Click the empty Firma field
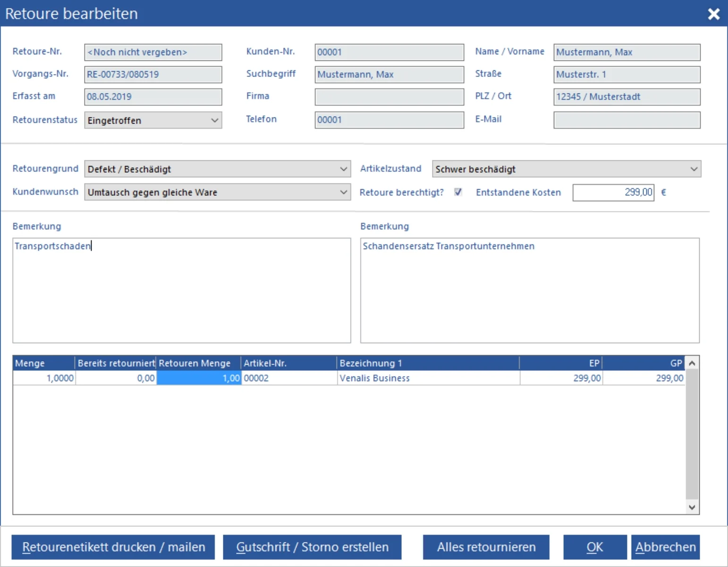Viewport: 728px width, 567px height. tap(389, 97)
